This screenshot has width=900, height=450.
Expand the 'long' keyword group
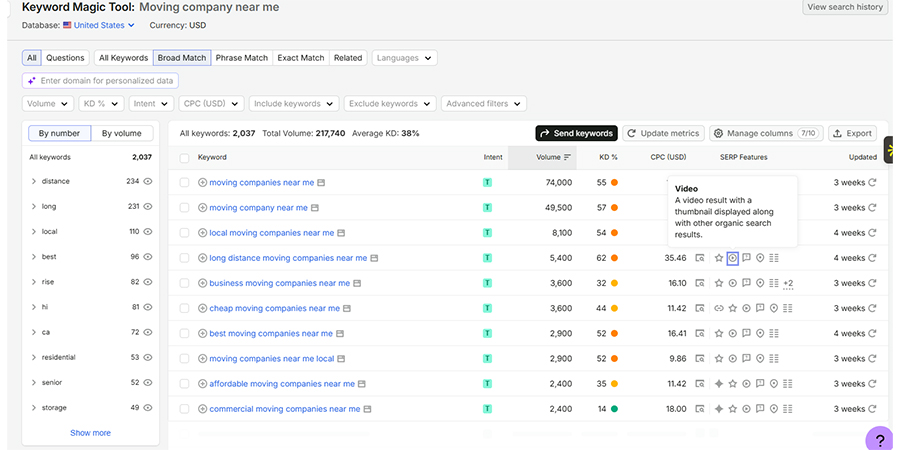(33, 207)
